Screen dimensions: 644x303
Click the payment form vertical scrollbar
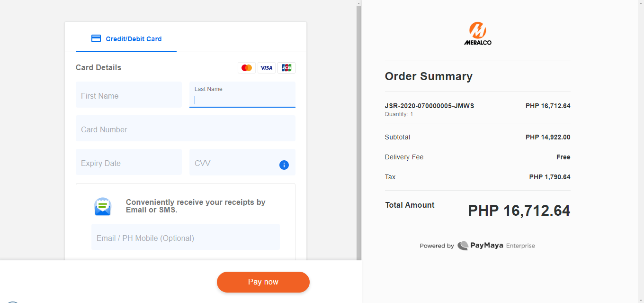point(358,133)
